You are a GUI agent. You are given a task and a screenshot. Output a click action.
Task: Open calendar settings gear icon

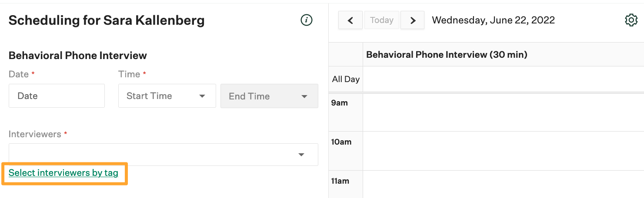pyautogui.click(x=631, y=20)
